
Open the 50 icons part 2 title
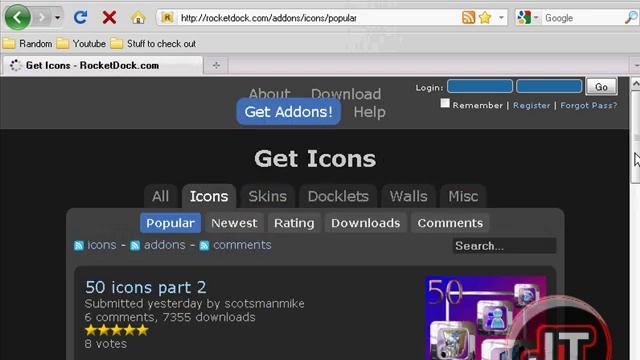point(146,287)
